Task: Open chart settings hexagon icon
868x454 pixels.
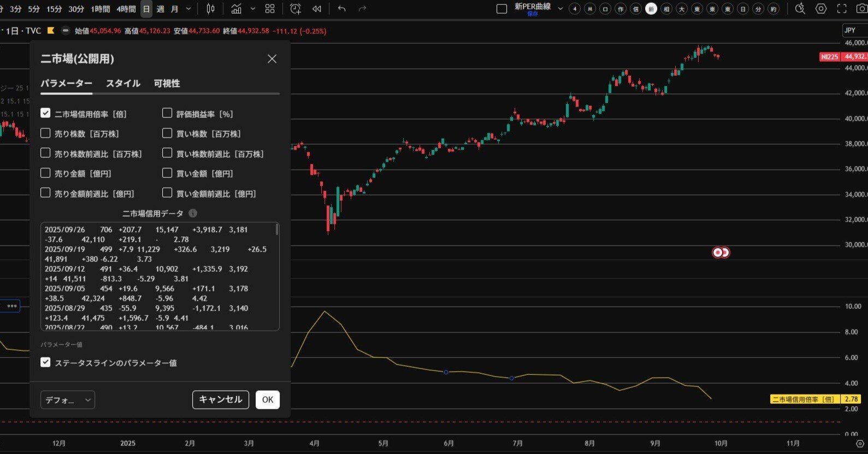Action: pyautogui.click(x=821, y=9)
